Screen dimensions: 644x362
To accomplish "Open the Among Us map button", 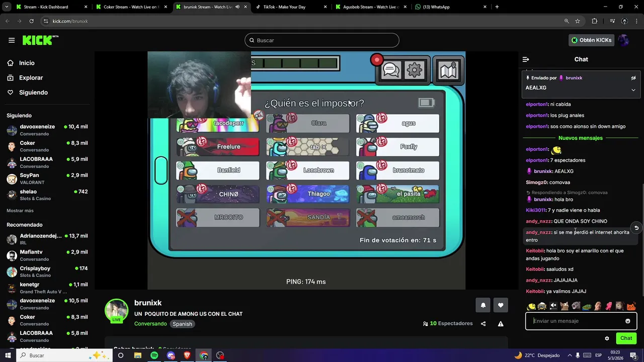I will point(448,71).
